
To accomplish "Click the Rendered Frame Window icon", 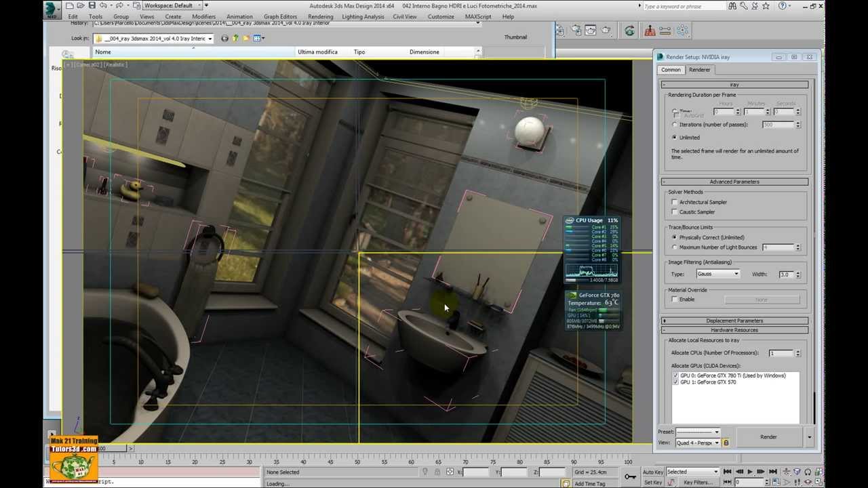I will click(590, 30).
